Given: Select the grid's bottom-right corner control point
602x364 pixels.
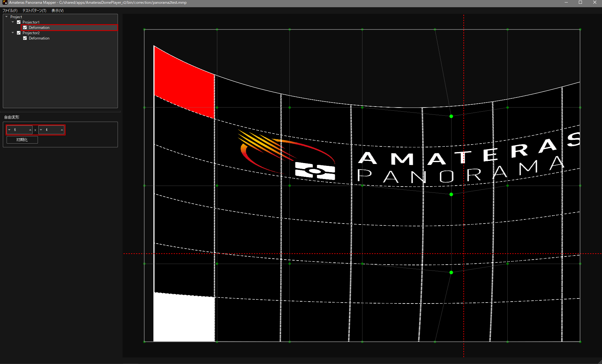Looking at the screenshot, I should click(x=580, y=342).
